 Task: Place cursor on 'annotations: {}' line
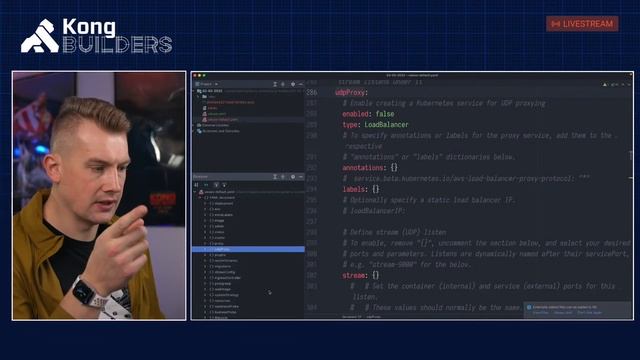point(370,168)
